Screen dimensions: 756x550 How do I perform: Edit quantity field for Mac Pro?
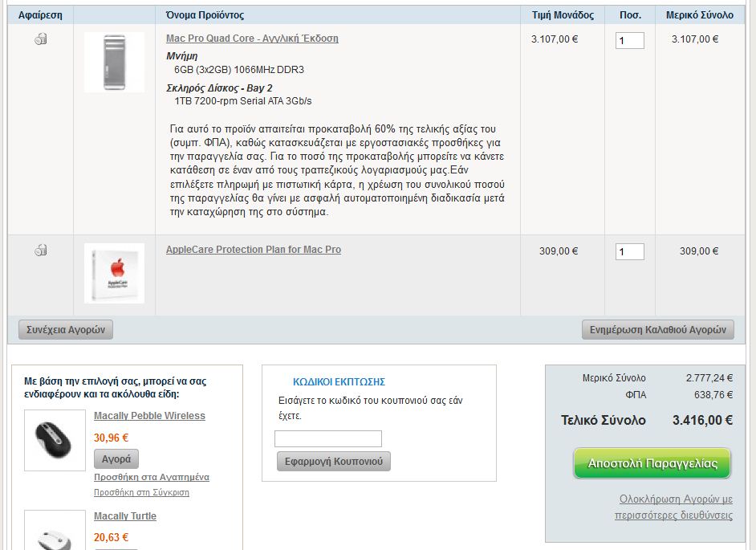point(630,40)
